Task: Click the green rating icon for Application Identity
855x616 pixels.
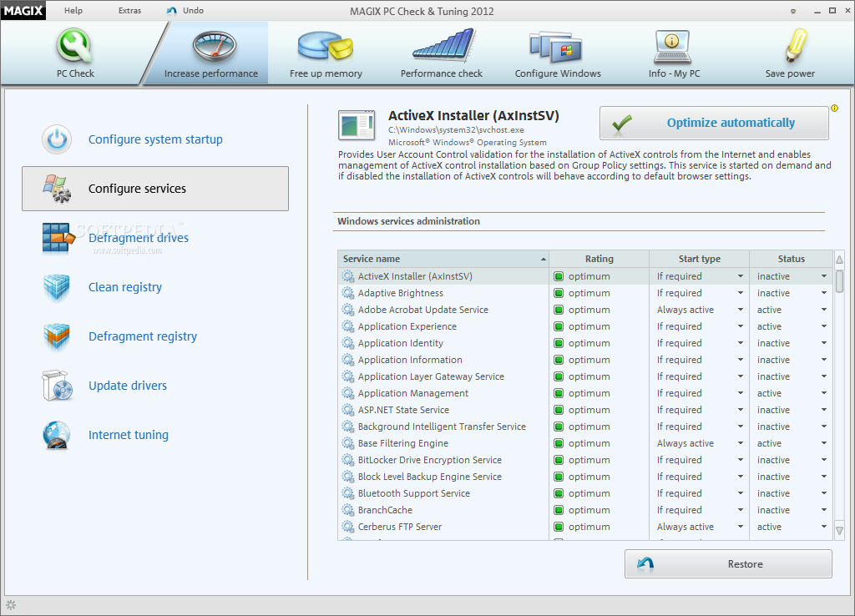Action: (559, 343)
